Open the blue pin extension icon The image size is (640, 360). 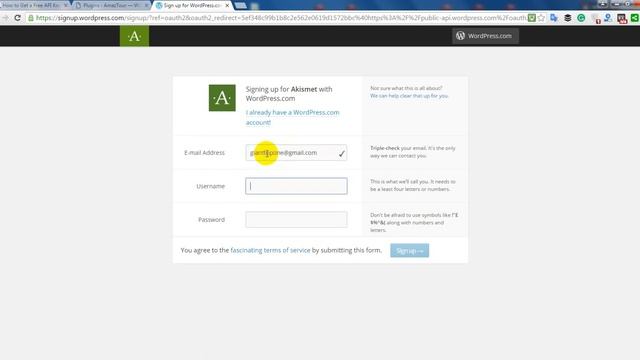[608, 18]
